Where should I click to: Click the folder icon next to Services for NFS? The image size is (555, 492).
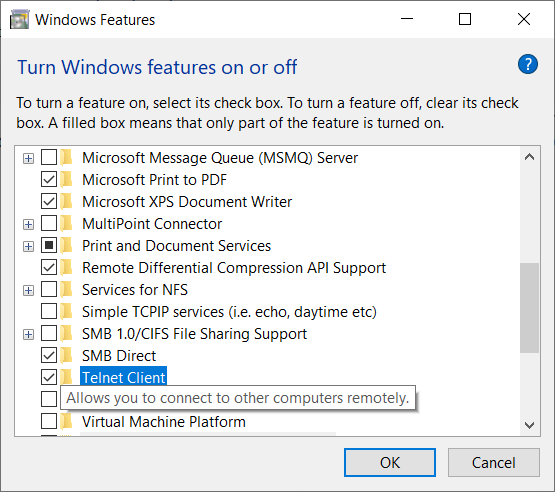coord(66,290)
